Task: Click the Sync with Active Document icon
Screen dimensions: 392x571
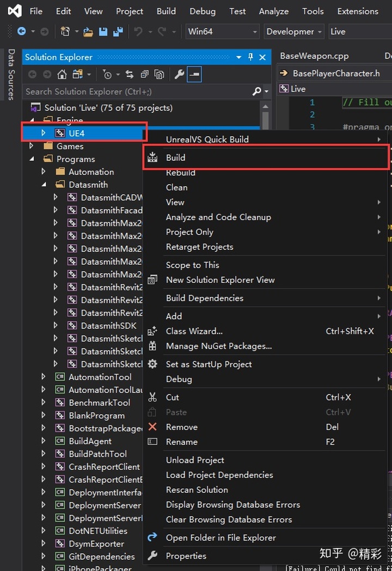Action: point(129,74)
